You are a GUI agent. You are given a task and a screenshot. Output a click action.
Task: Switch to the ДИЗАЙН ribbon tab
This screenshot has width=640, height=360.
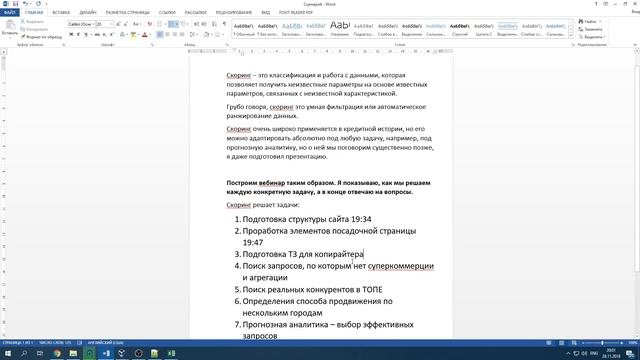88,13
